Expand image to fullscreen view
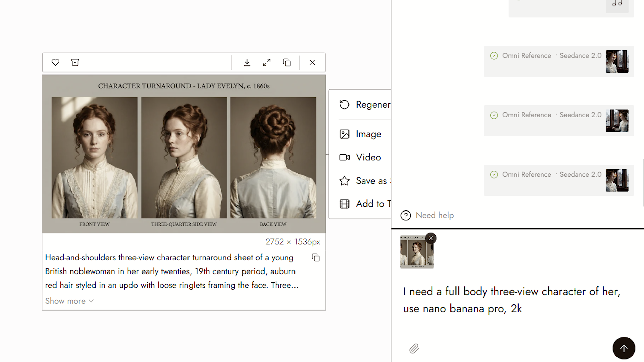The image size is (644, 362). [267, 62]
